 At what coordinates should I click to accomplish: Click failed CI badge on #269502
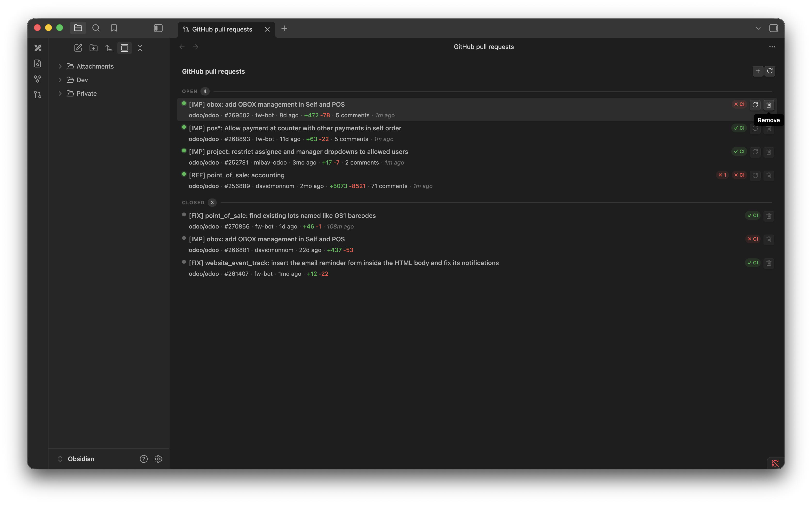pos(739,104)
